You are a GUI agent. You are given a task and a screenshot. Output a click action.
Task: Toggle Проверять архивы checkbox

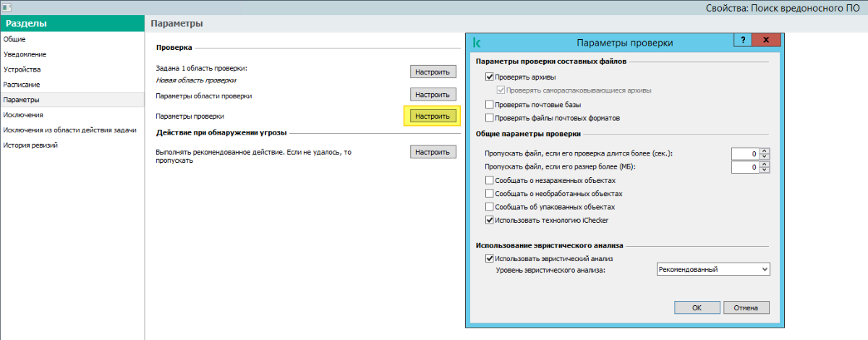pos(490,77)
